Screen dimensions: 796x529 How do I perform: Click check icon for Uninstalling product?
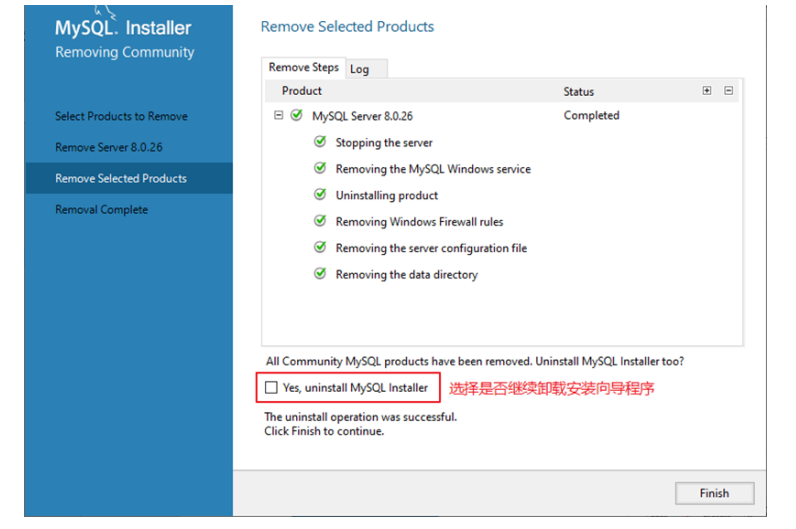[x=320, y=194]
